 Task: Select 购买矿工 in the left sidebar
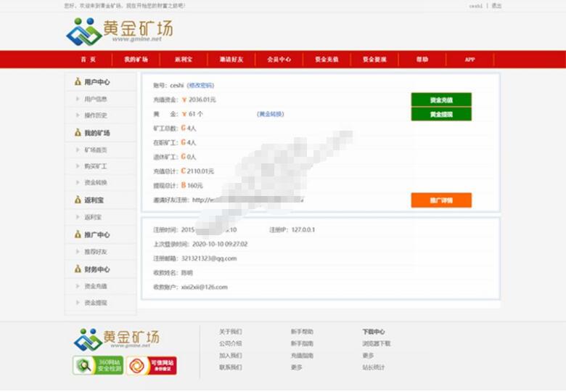point(96,166)
